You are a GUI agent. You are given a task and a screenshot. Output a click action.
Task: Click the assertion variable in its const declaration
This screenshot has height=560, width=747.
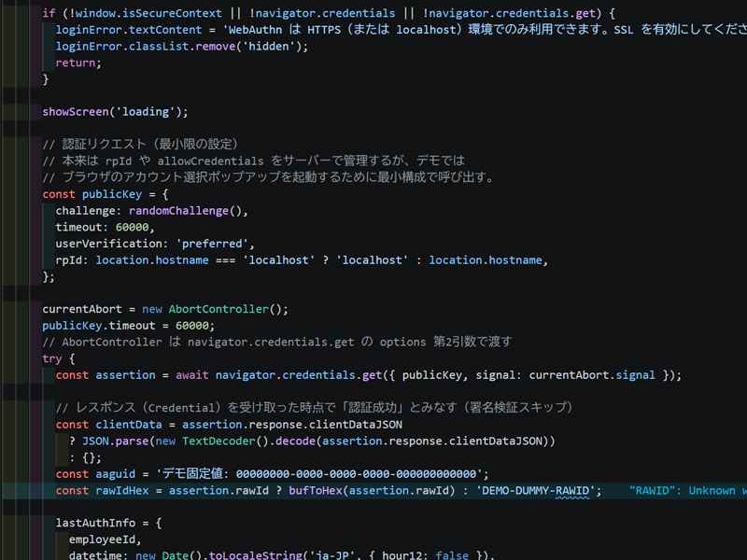click(x=125, y=375)
